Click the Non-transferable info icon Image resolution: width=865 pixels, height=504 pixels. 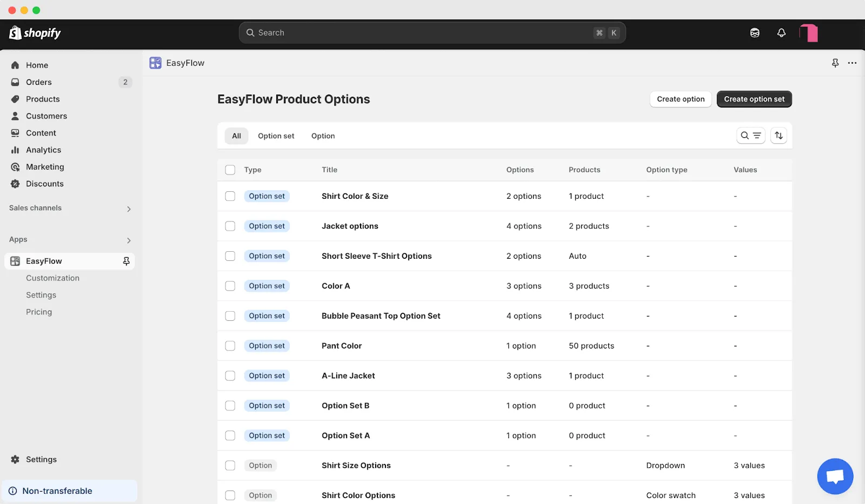click(x=12, y=491)
